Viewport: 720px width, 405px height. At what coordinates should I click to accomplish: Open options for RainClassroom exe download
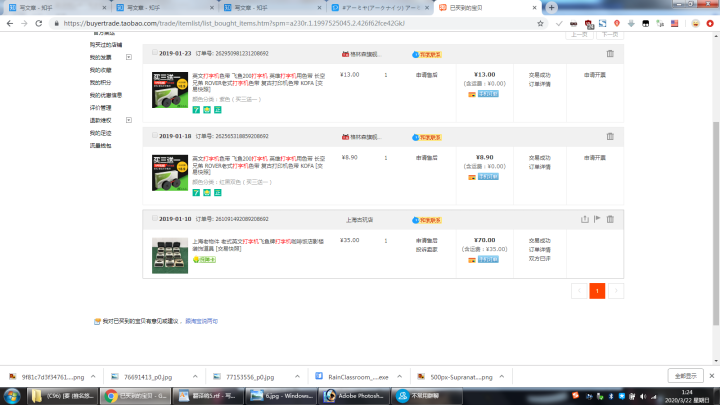click(x=399, y=377)
